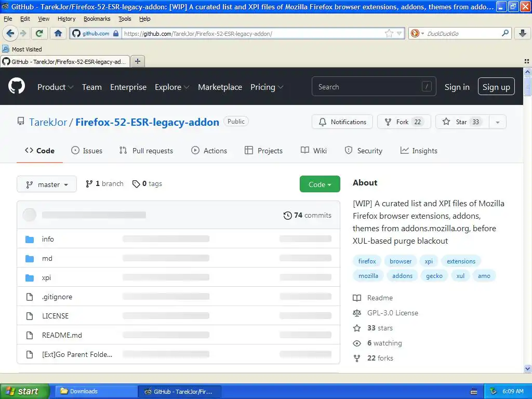532x399 pixels.
Task: Click the padlock site identity icon
Action: point(116,33)
